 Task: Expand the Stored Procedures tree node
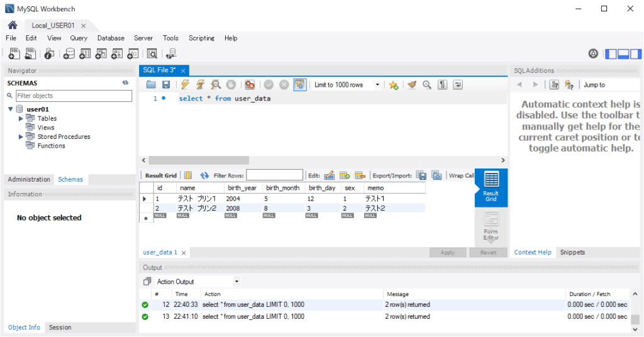point(21,136)
